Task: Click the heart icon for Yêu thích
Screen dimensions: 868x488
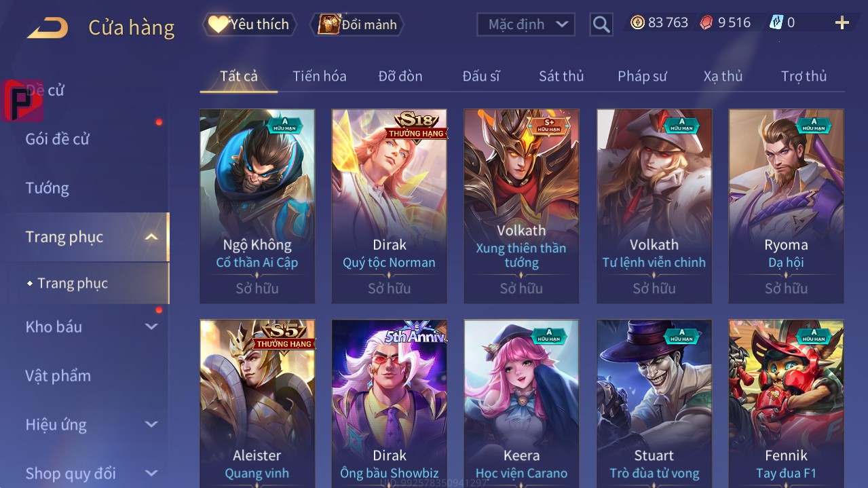Action: coord(218,24)
